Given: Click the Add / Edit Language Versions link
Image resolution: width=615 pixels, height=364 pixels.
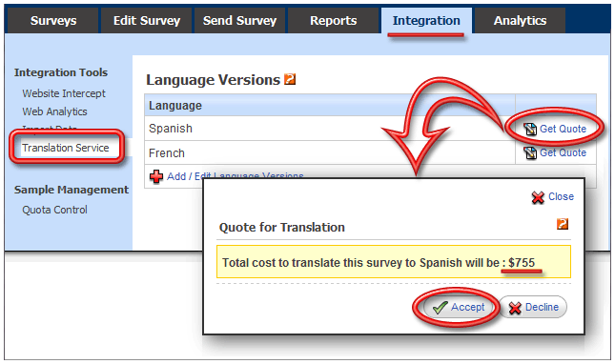Looking at the screenshot, I should click(x=236, y=176).
